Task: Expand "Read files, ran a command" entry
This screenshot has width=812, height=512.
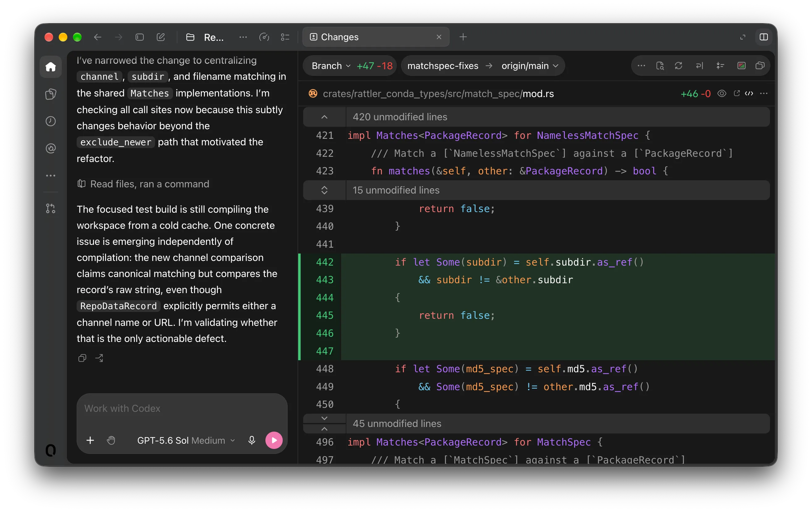Action: 143,184
